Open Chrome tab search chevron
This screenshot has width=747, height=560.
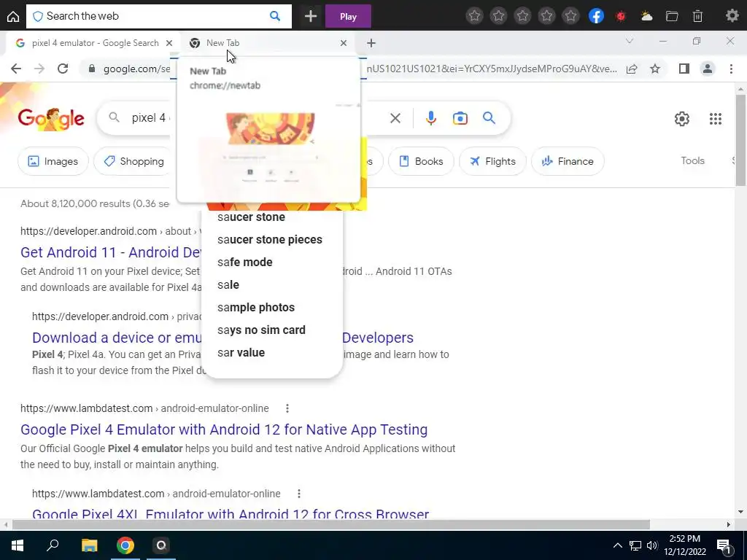tap(630, 41)
